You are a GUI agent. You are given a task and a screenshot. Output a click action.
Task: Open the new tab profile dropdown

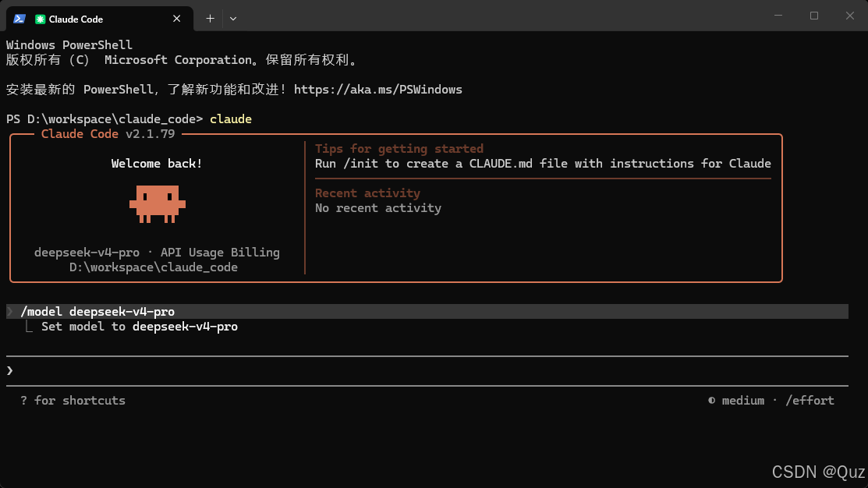[x=233, y=19]
